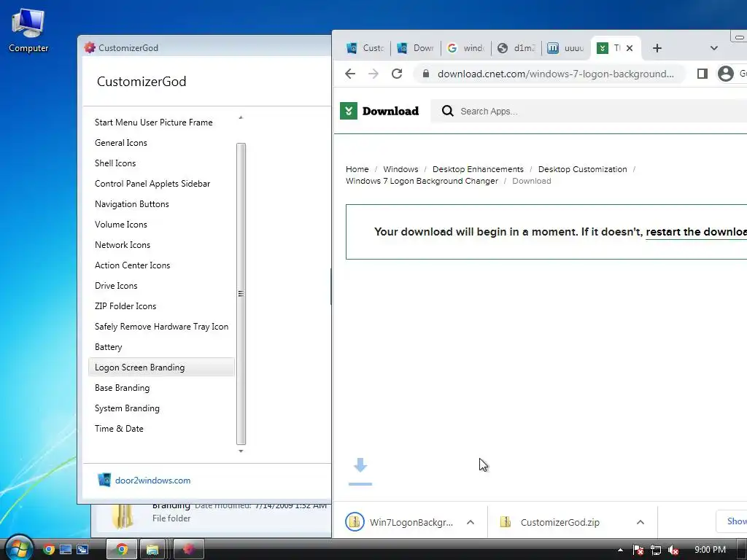Open Windows 7 Logon Background Changer breadcrumb
The width and height of the screenshot is (747, 560).
422,181
